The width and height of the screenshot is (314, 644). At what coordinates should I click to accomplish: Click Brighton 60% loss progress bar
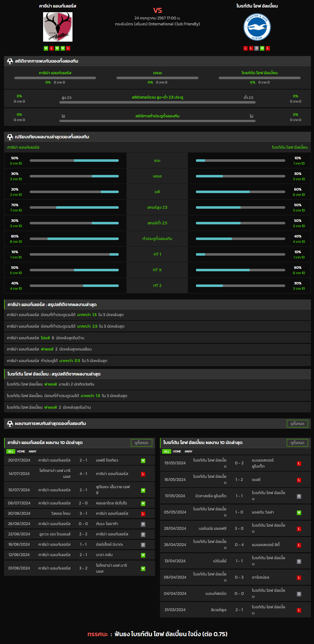(241, 192)
